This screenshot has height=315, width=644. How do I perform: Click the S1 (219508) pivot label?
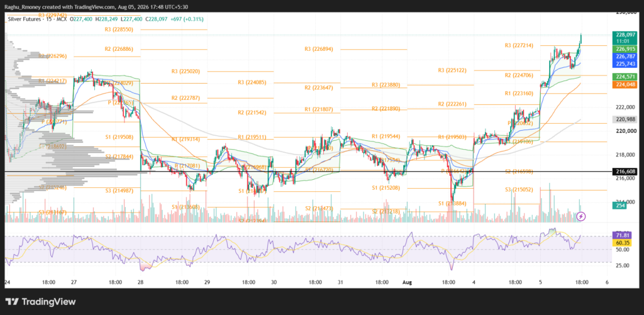coord(119,137)
